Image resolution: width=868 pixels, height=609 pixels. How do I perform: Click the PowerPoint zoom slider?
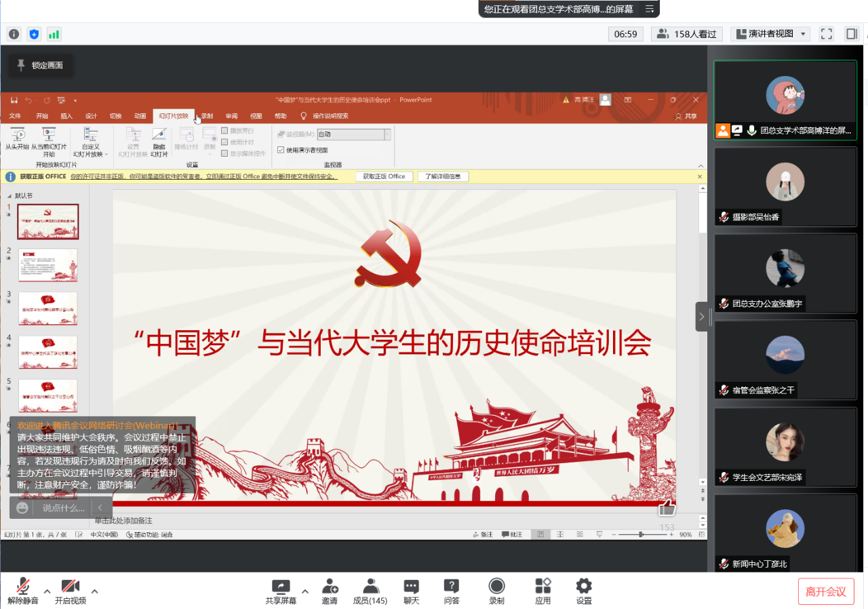coord(640,534)
